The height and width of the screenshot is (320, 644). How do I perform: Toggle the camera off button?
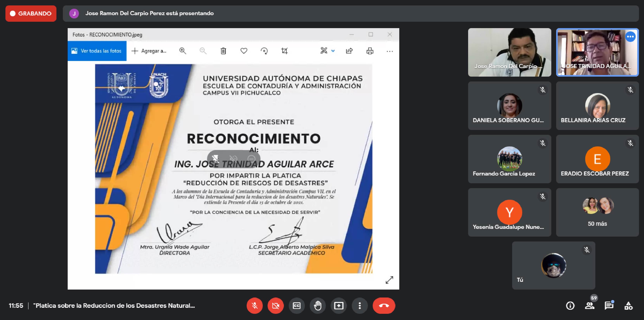point(276,305)
